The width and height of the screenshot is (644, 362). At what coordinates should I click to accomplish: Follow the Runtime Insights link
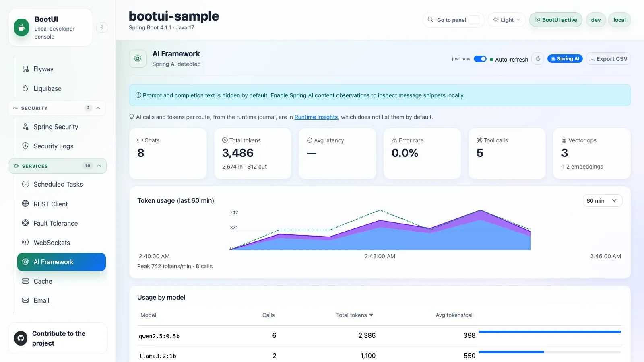pos(316,117)
